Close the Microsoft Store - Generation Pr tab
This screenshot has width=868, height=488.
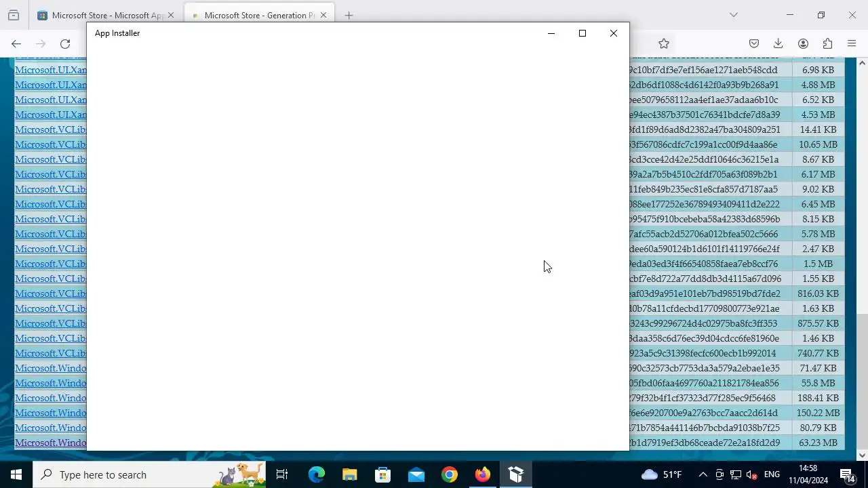click(x=323, y=15)
